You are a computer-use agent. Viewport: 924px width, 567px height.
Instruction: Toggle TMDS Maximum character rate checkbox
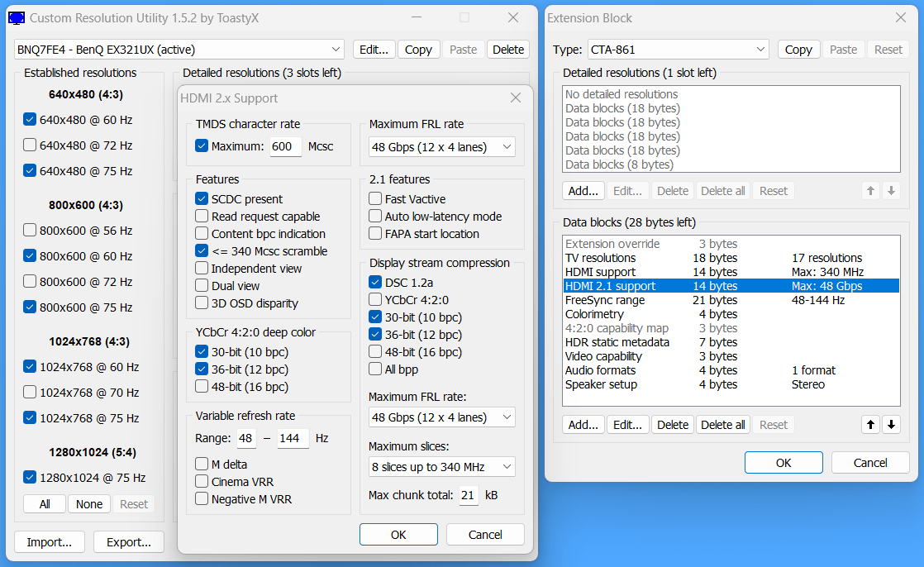click(x=202, y=145)
